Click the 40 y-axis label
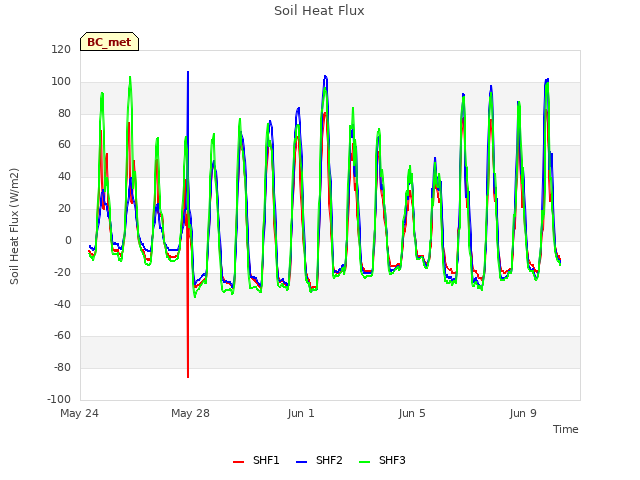Viewport: 640px width, 480px height. (x=64, y=176)
